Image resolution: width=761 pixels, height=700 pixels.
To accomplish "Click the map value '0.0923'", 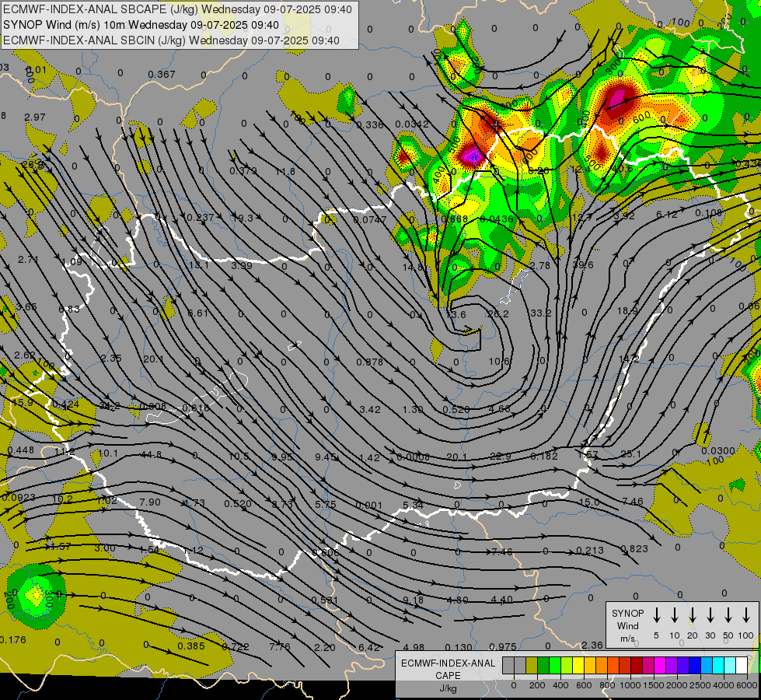I will [x=19, y=497].
